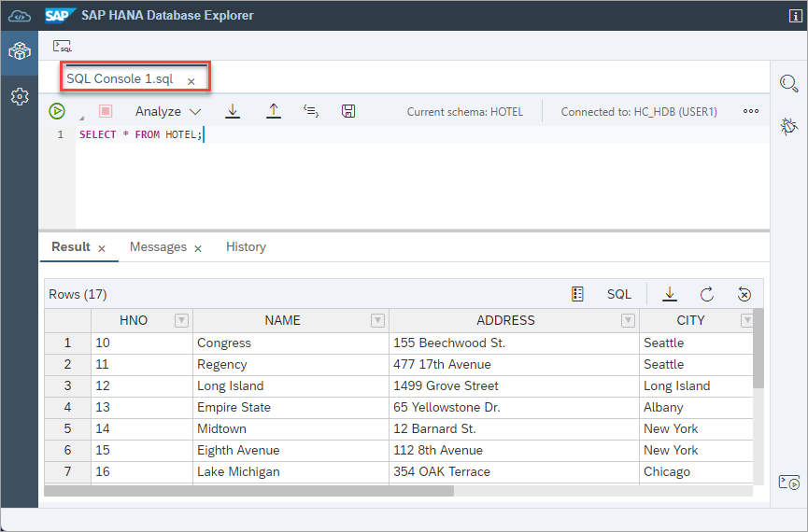808x532 pixels.
Task: Click the Rows (17) count label
Action: coord(78,295)
